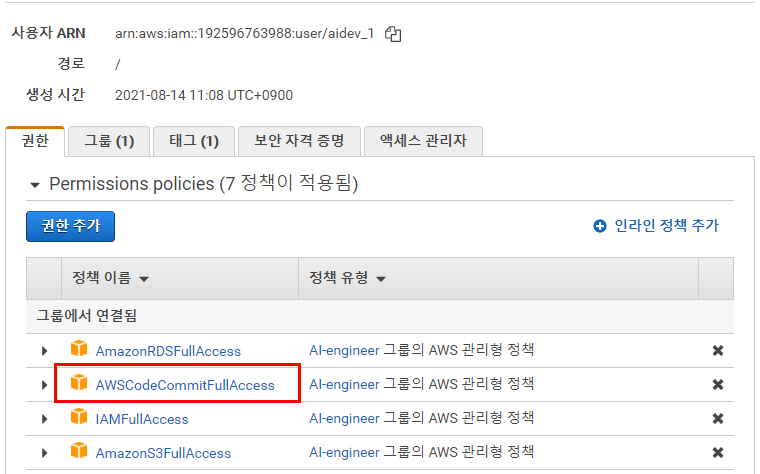Open the 액세스 관리자 tab
Image resolution: width=760 pixels, height=474 pixels.
coord(423,141)
